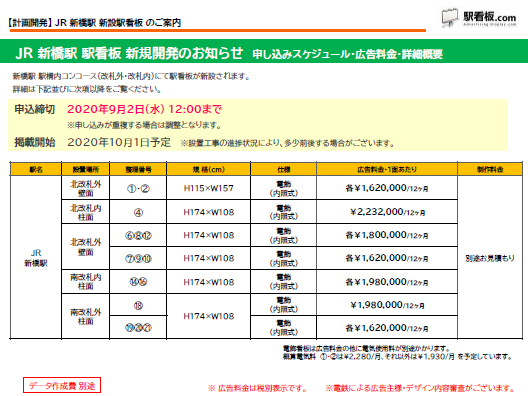Click the price 各¥1,980,000 for ⑭⑯

387,282
